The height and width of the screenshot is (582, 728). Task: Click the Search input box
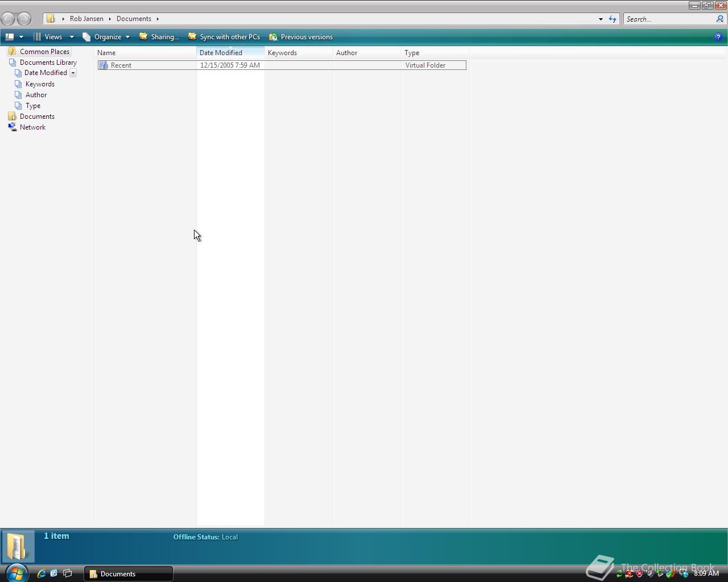[669, 19]
